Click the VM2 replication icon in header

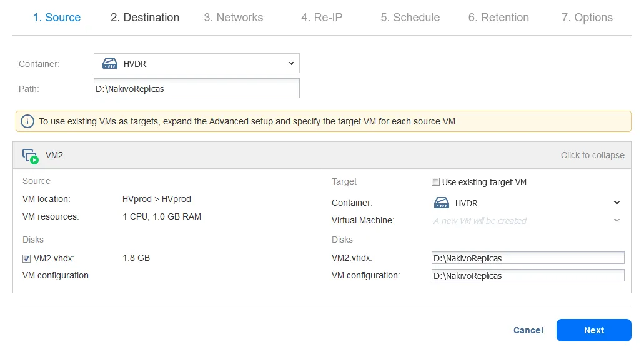pos(30,156)
